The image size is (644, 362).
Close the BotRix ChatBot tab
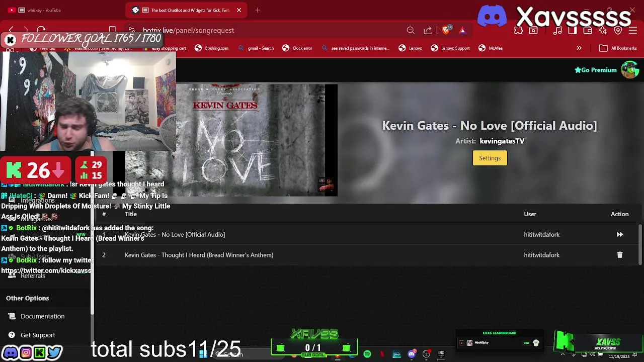point(239,10)
